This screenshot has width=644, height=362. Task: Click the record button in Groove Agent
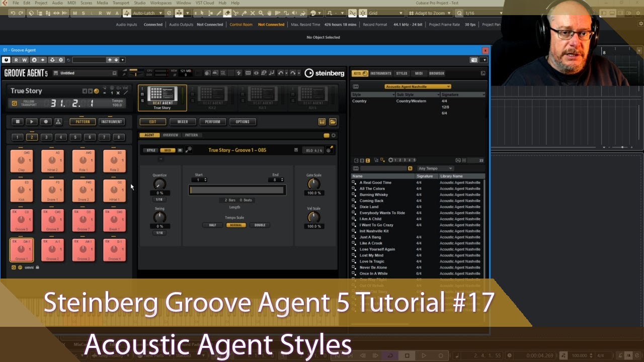pyautogui.click(x=46, y=122)
